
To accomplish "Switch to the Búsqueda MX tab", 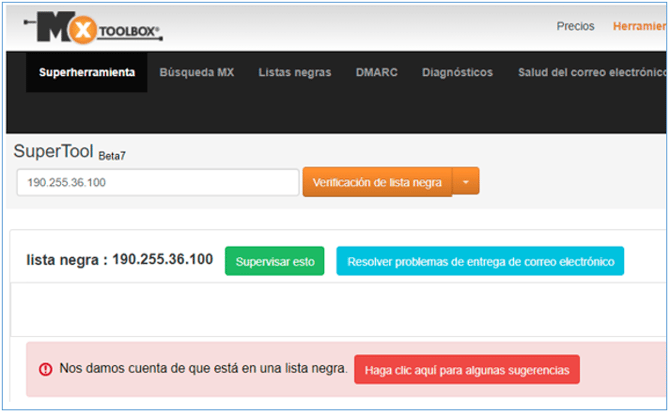I will point(197,72).
